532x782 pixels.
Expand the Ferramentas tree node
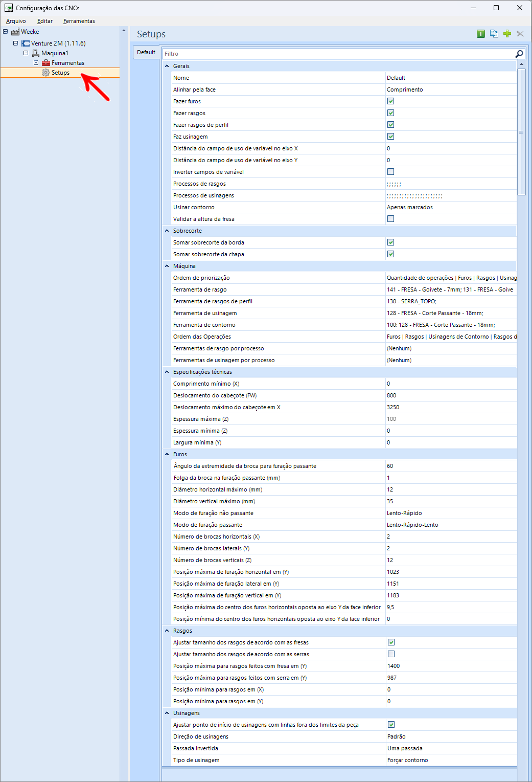[36, 63]
